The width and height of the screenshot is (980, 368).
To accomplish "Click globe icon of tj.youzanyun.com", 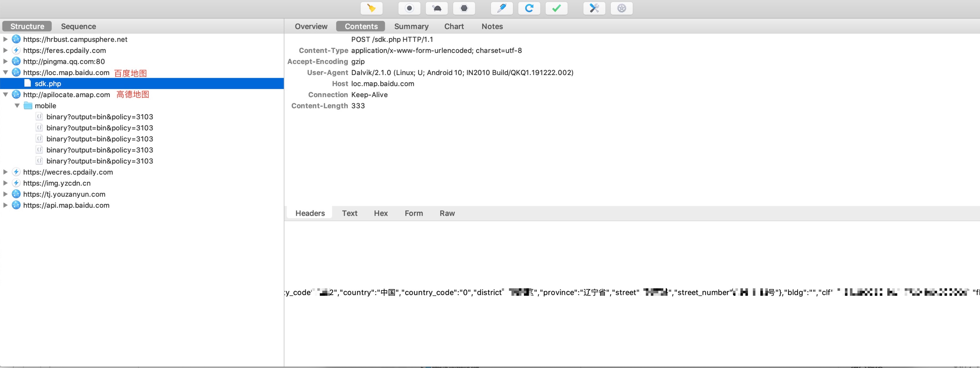I will pyautogui.click(x=16, y=194).
